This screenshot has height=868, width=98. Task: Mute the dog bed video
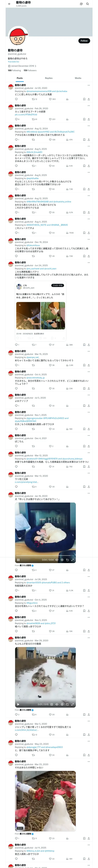pos(57,560)
